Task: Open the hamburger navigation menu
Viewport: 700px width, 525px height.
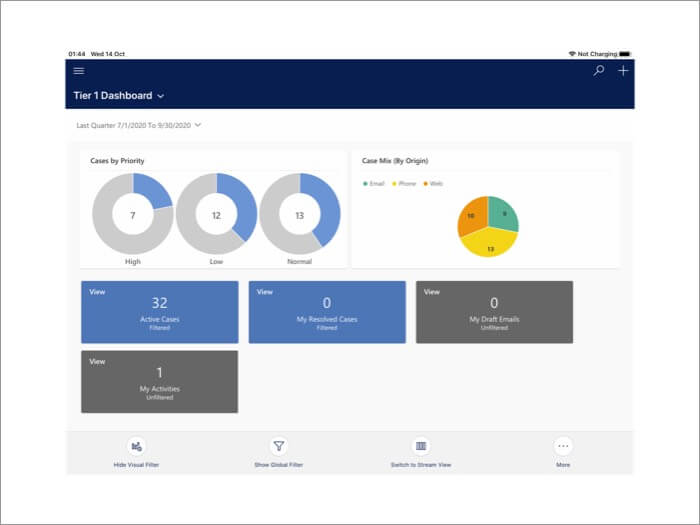Action: coord(79,71)
